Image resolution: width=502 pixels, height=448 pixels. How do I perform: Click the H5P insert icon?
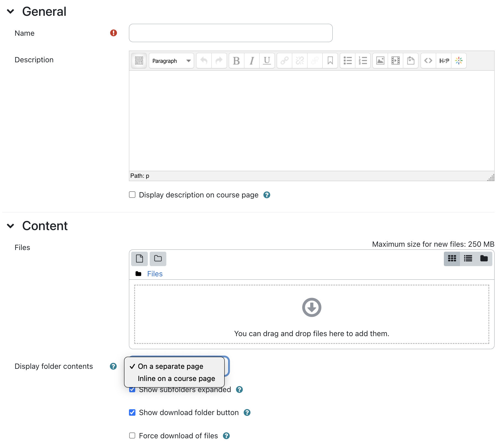[x=444, y=61]
